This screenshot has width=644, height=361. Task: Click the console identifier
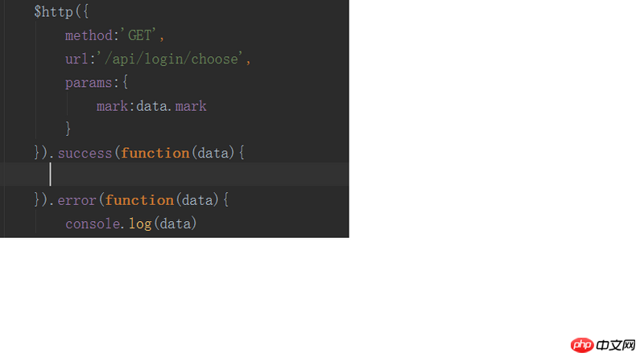tap(95, 224)
